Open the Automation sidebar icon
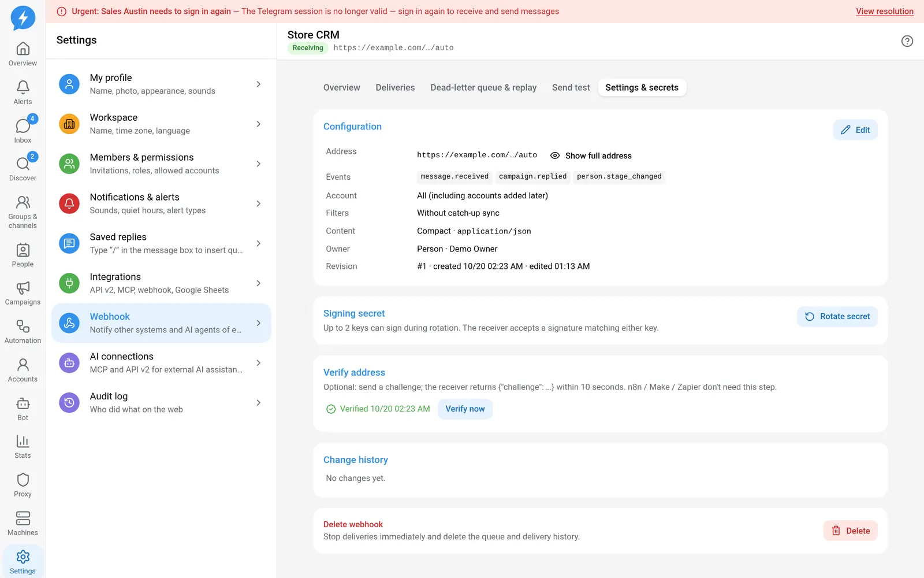This screenshot has height=578, width=924. tap(23, 332)
